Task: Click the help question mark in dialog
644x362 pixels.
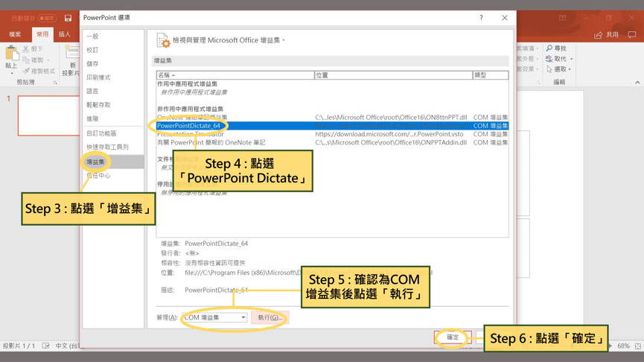Action: [x=481, y=18]
